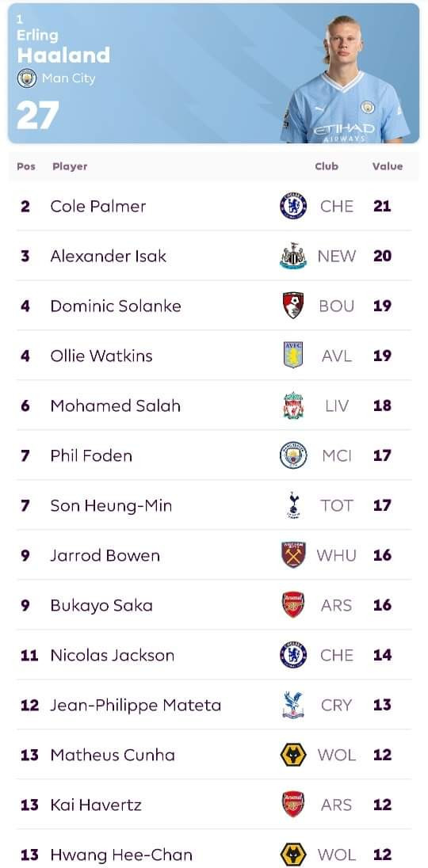
Task: Open Nicolas Jackson's player link
Action: (x=113, y=655)
